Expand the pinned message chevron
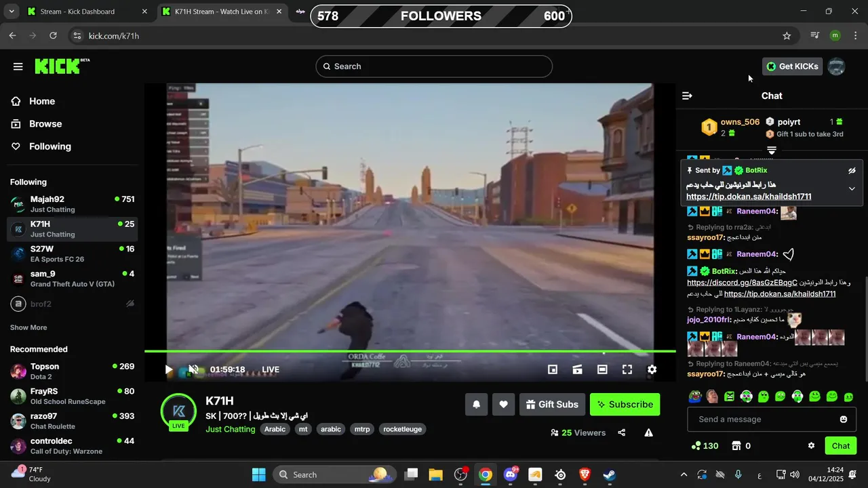Image resolution: width=868 pixels, height=488 pixels. click(852, 188)
